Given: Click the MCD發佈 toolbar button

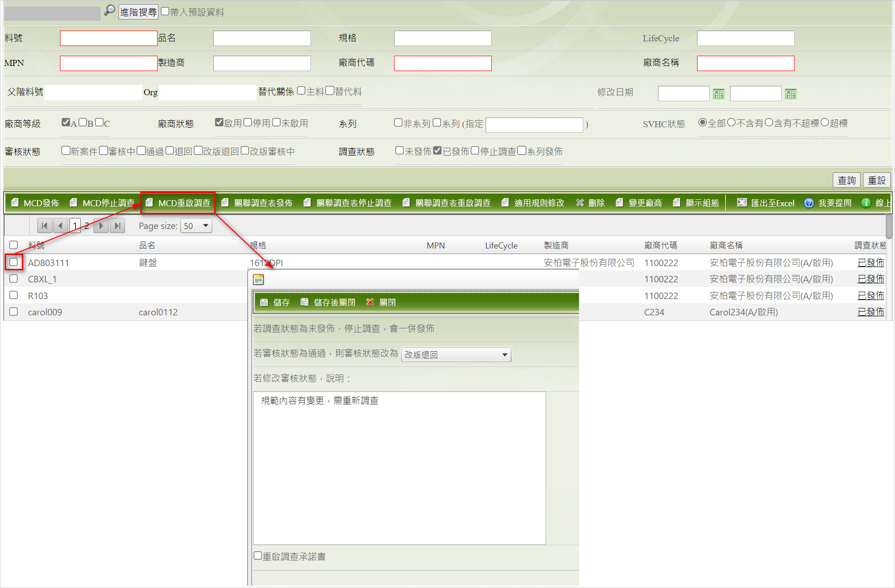Looking at the screenshot, I should pyautogui.click(x=35, y=203).
